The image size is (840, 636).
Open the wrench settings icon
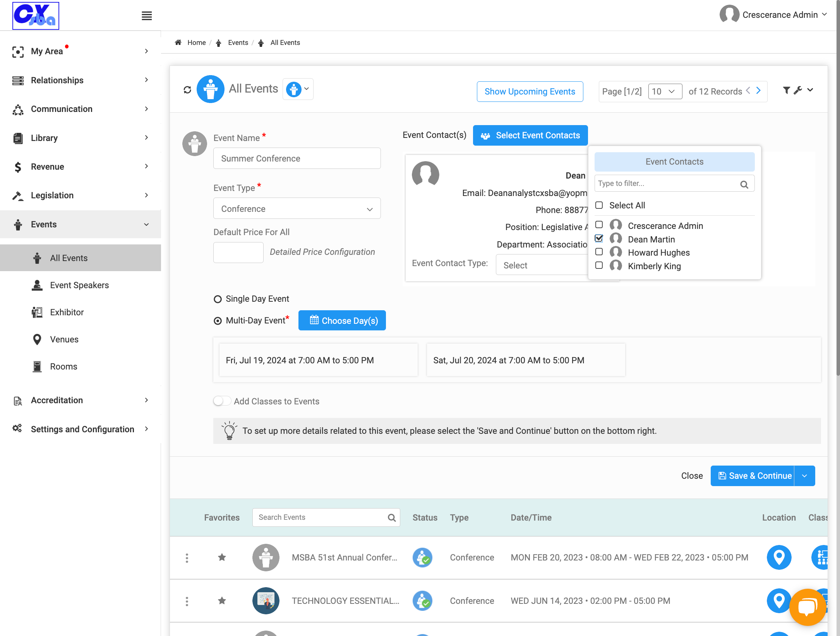[797, 90]
